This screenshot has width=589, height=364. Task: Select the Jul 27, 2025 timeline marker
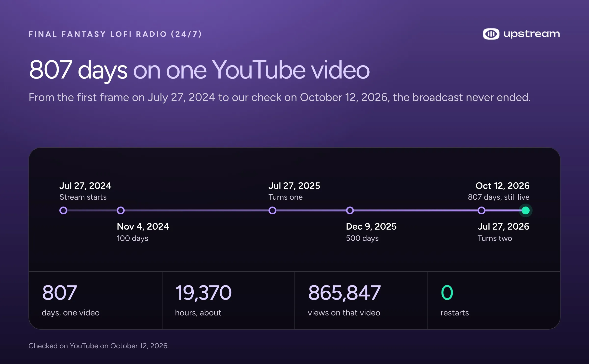tap(272, 210)
